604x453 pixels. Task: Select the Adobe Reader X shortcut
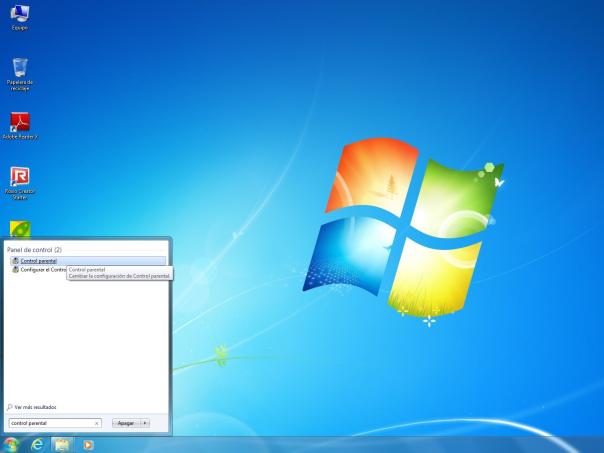[x=19, y=123]
